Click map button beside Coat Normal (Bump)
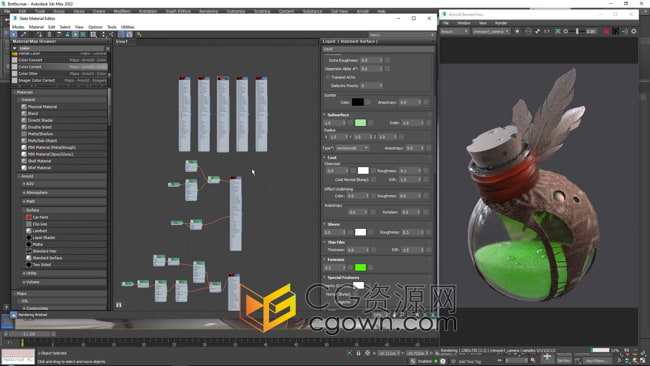The width and height of the screenshot is (650, 366). (x=373, y=179)
